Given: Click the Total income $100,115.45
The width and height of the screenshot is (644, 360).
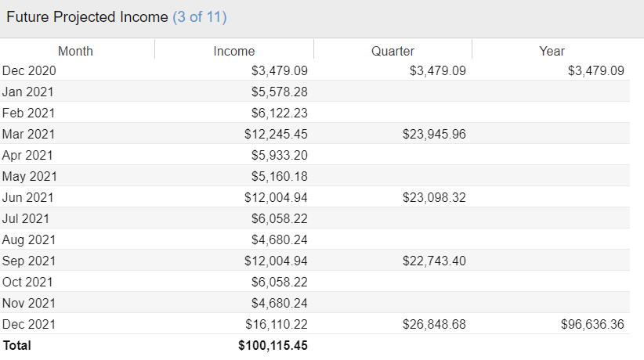Looking at the screenshot, I should [273, 345].
